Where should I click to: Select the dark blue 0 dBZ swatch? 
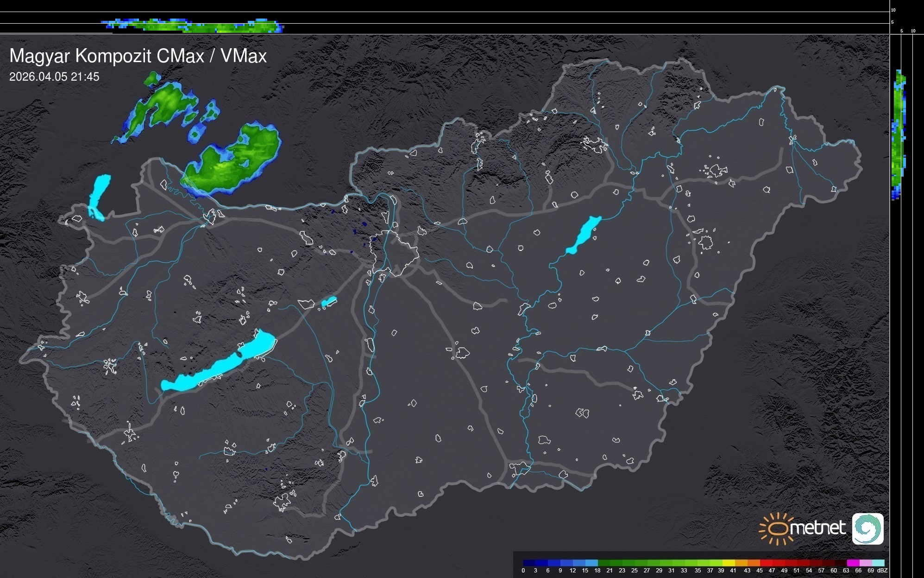click(x=529, y=563)
